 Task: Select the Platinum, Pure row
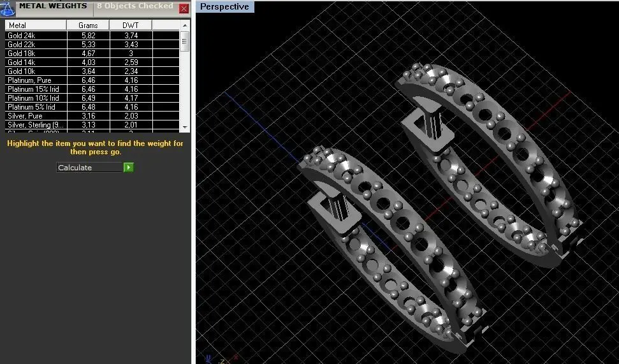point(92,80)
